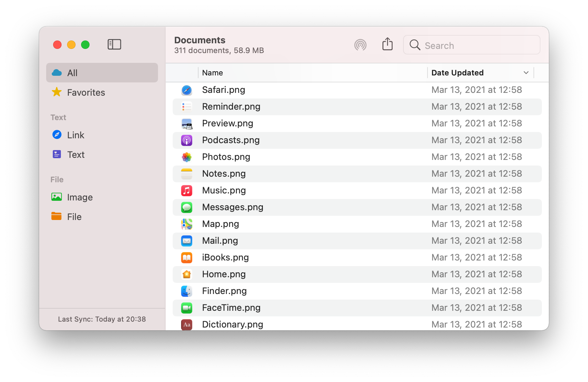
Task: Open the Favorites star category
Action: click(102, 92)
